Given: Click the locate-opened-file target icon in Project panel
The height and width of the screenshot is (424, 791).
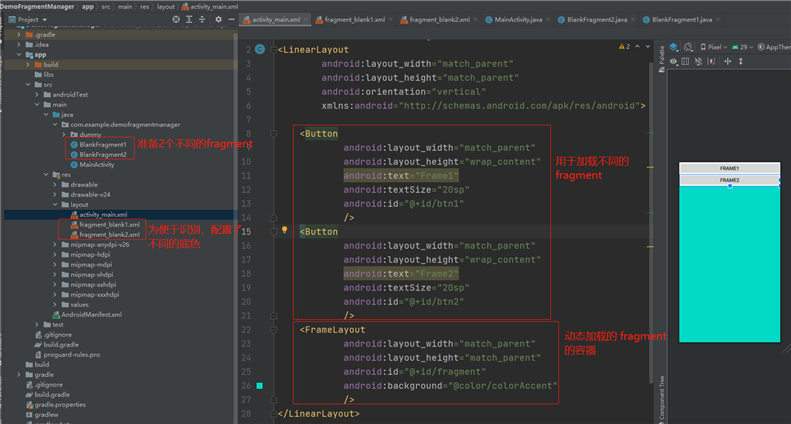Looking at the screenshot, I should [x=176, y=19].
